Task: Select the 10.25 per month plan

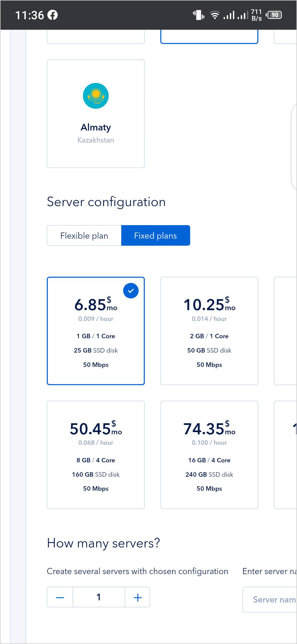Action: tap(209, 331)
